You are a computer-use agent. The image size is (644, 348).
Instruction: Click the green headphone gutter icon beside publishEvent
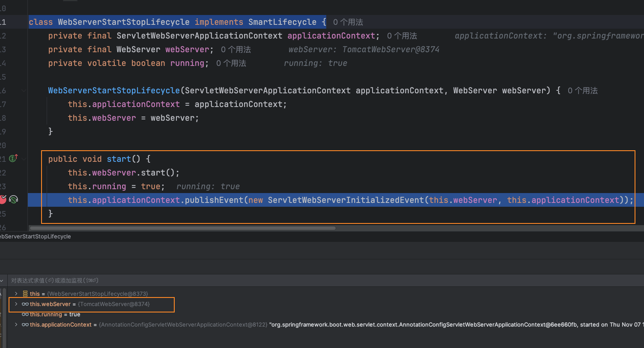pos(14,199)
